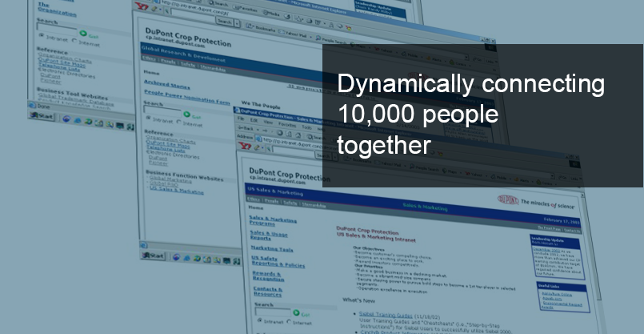The image size is (644, 334).
Task: Open Contacts & Resources link
Action: (268, 292)
